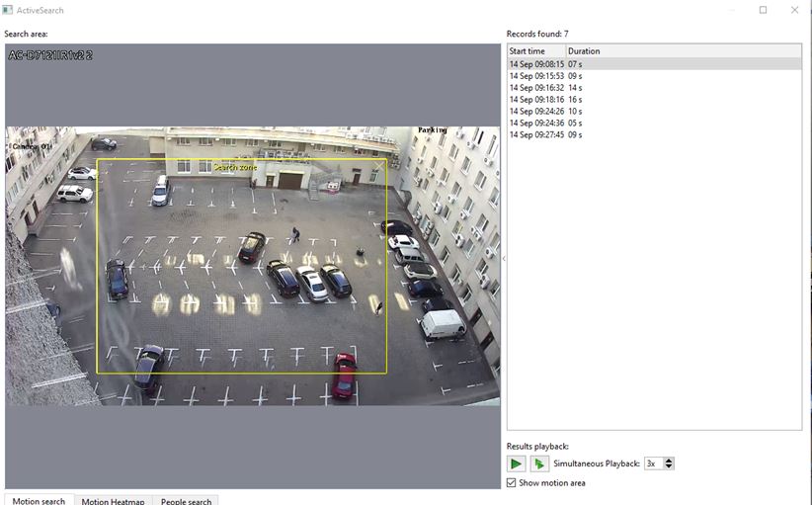Image resolution: width=812 pixels, height=505 pixels.
Task: Play the search results
Action: point(517,463)
